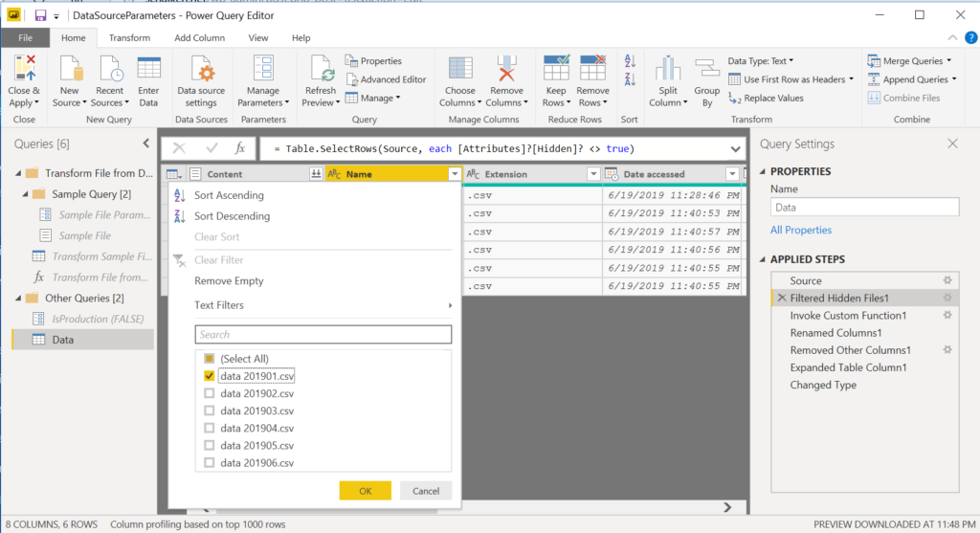Image resolution: width=980 pixels, height=533 pixels.
Task: Open the Extension column filter dropdown
Action: [593, 174]
